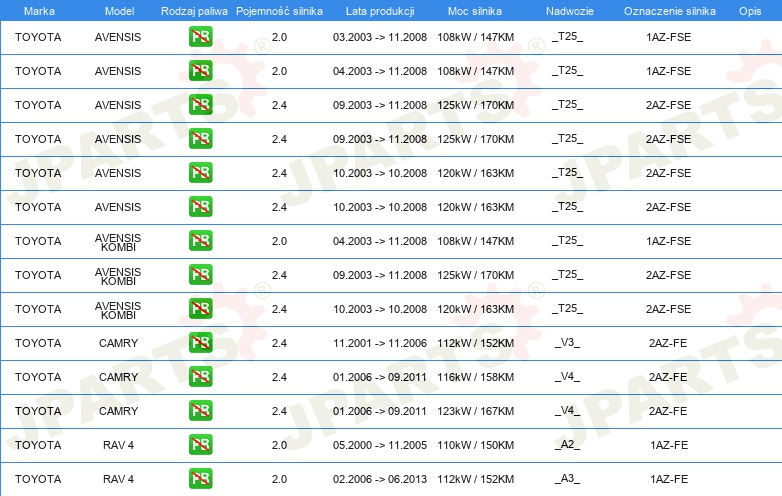Click the fuel icon in the RAV 4 112kW row
This screenshot has width=782, height=496.
pos(200,479)
